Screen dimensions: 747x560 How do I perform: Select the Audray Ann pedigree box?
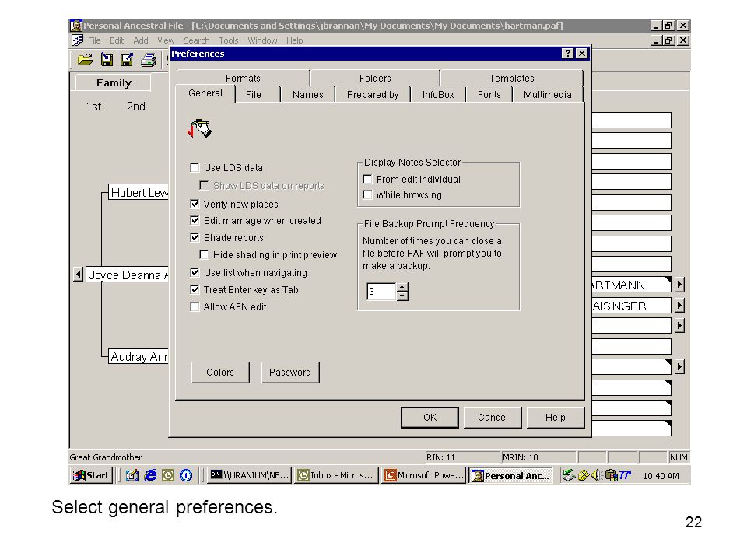click(x=139, y=357)
